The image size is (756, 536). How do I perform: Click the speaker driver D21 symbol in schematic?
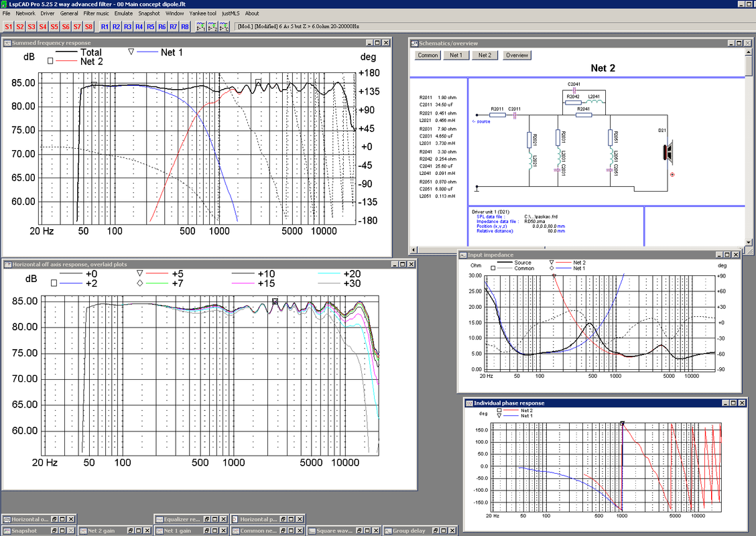click(x=668, y=152)
